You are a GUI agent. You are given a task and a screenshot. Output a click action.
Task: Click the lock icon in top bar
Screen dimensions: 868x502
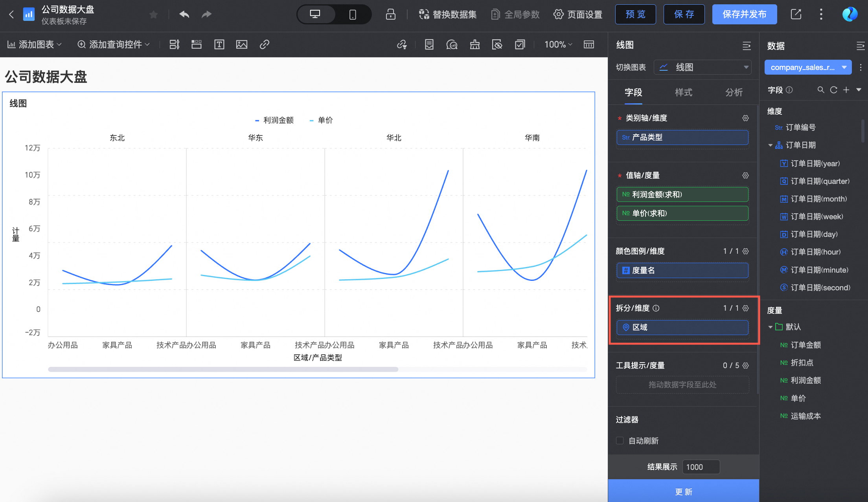click(x=390, y=15)
